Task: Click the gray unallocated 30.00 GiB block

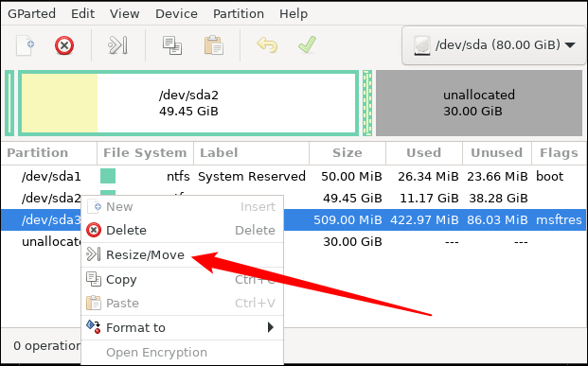Action: 479,103
